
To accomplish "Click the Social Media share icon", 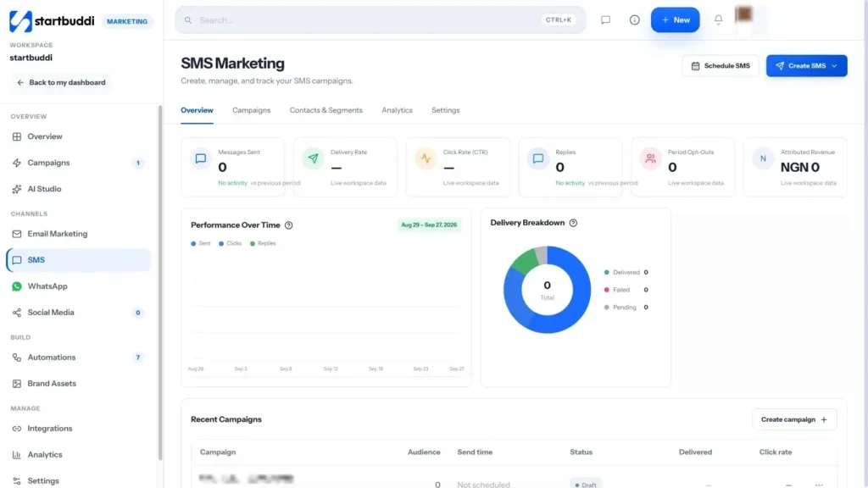I will (17, 313).
